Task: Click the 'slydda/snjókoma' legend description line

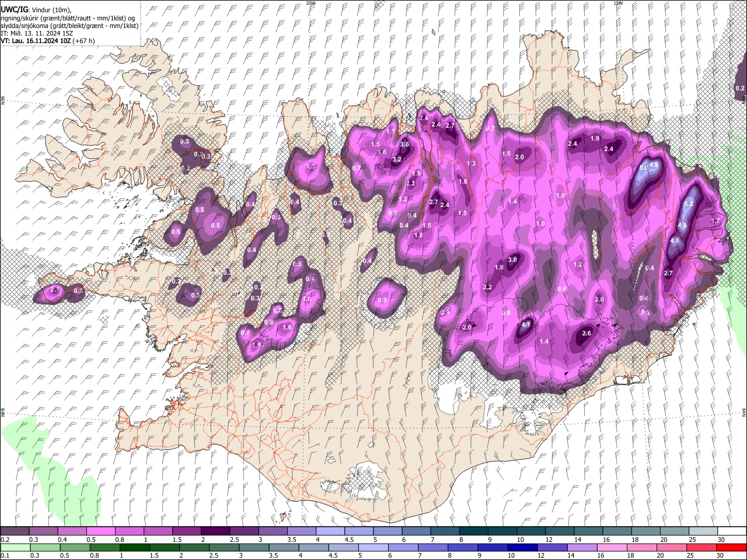Action: pyautogui.click(x=69, y=26)
